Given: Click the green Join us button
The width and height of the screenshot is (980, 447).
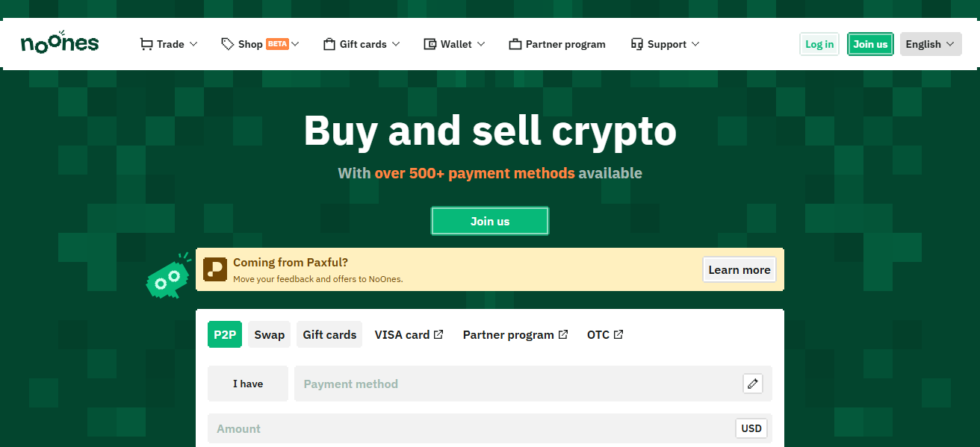Looking at the screenshot, I should click(489, 221).
